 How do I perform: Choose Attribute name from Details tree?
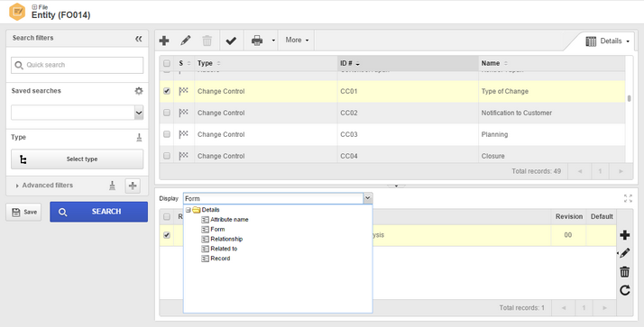point(229,220)
